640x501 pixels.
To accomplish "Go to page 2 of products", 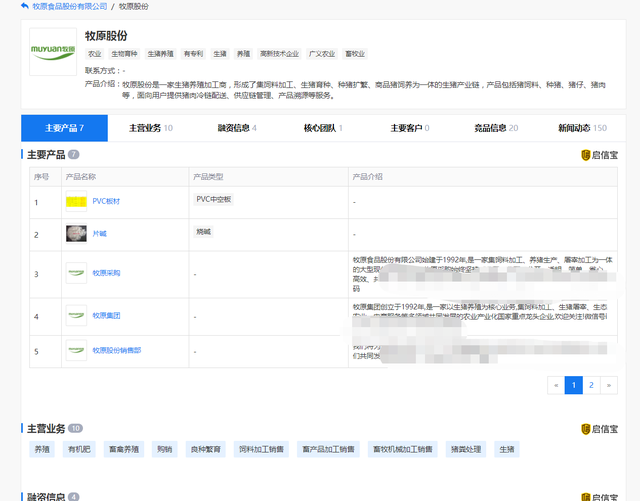I will click(x=591, y=385).
